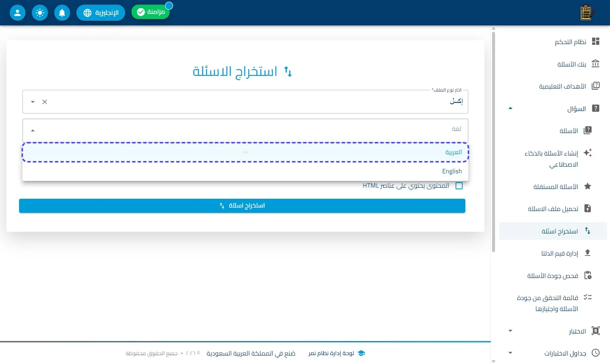Expand جداول الاختبارات menu arrow
This screenshot has height=364, width=610.
pyautogui.click(x=510, y=353)
